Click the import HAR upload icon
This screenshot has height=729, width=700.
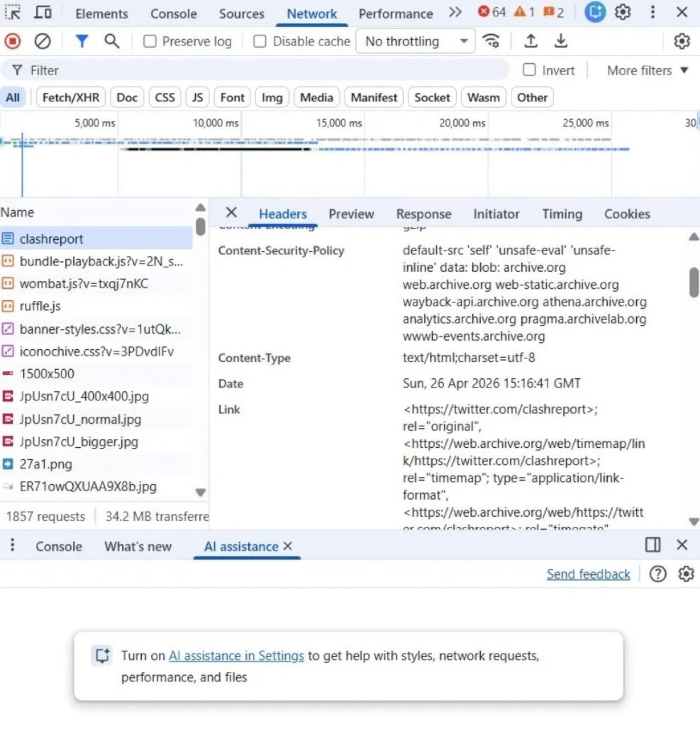[531, 41]
